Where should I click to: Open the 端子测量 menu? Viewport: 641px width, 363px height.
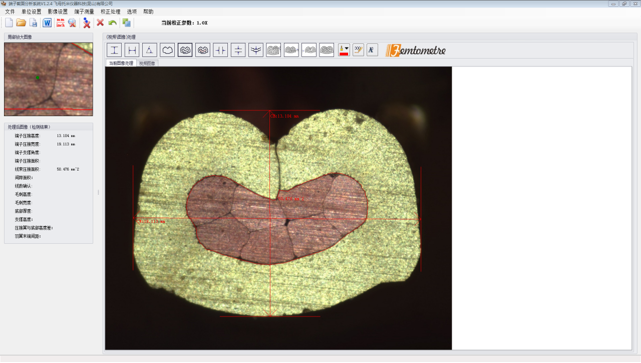click(84, 11)
